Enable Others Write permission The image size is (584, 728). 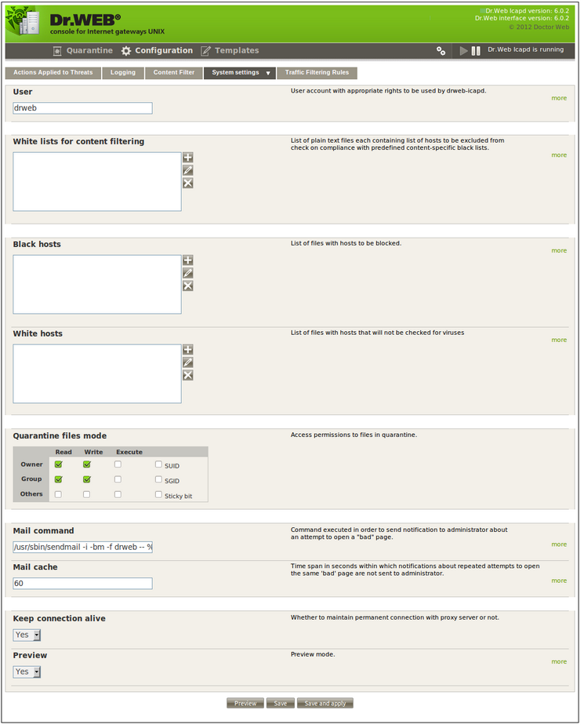(x=87, y=495)
